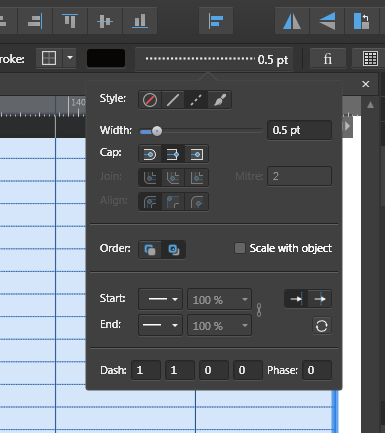Expand the stroke borders dropdown arrow

tap(70, 58)
